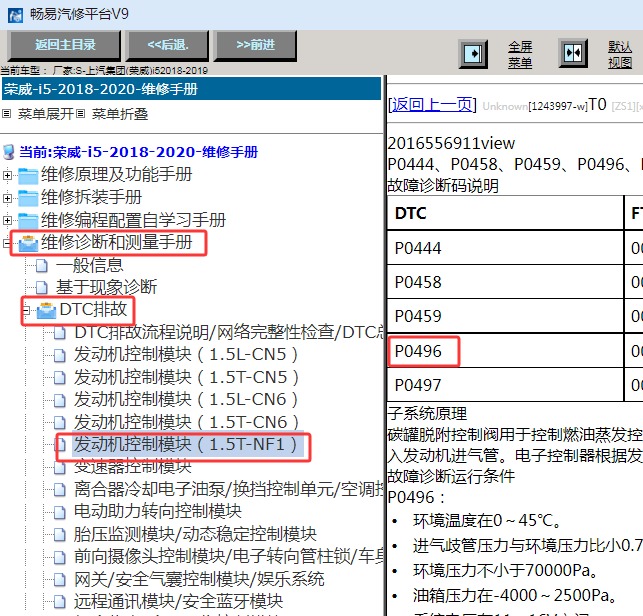Click page icon beside 前向摄像头控制模块
The image size is (643, 616).
point(59,557)
